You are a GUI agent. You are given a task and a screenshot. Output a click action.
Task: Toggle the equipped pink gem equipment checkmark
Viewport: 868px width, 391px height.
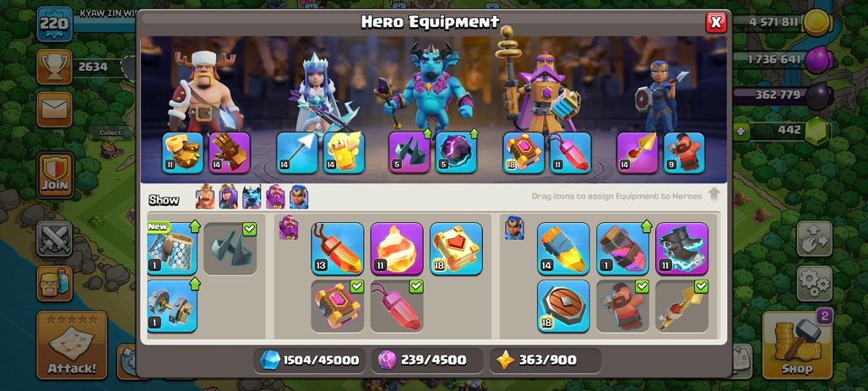[x=415, y=286]
